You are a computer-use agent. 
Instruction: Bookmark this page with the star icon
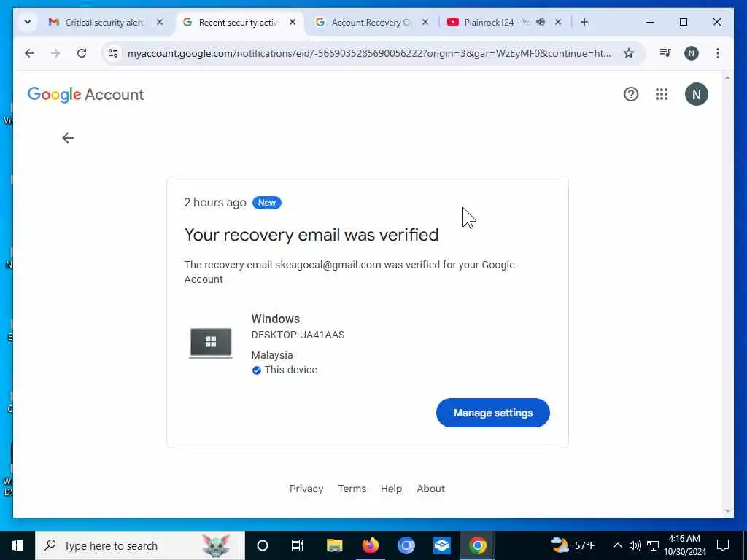point(629,53)
